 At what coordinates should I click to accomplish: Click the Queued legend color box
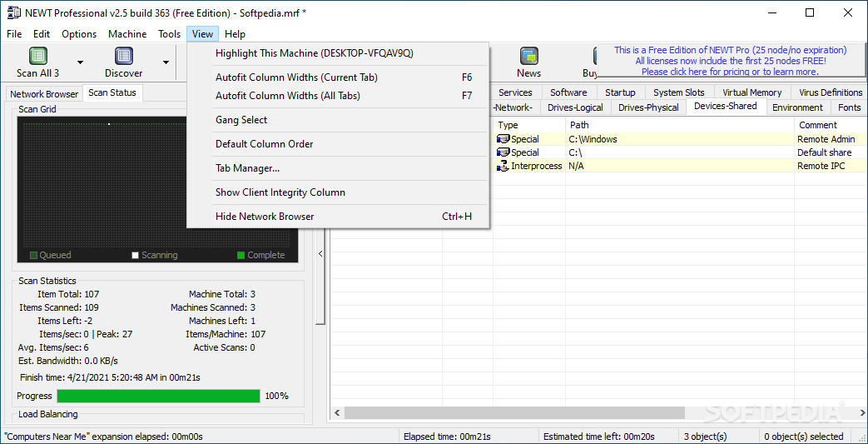[x=34, y=256]
